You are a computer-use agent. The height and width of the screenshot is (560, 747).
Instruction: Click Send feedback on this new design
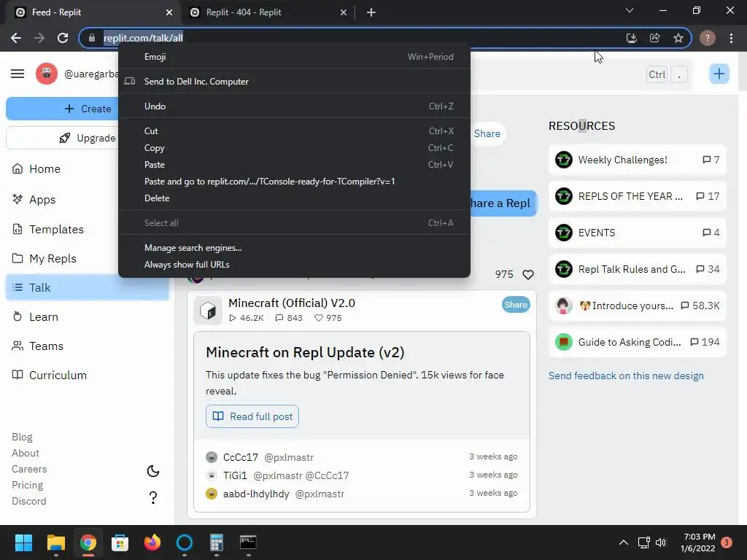pyautogui.click(x=625, y=376)
